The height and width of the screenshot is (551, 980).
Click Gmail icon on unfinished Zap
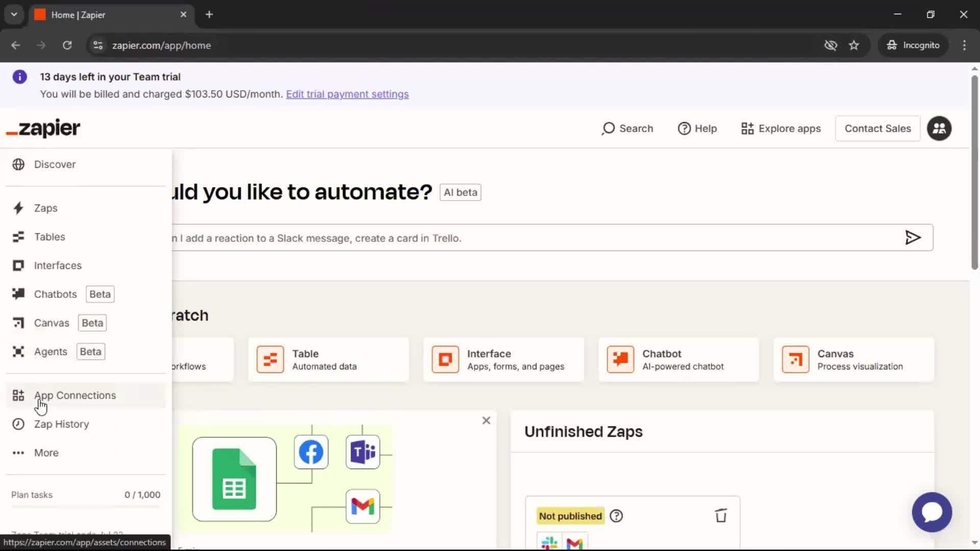[x=574, y=542]
